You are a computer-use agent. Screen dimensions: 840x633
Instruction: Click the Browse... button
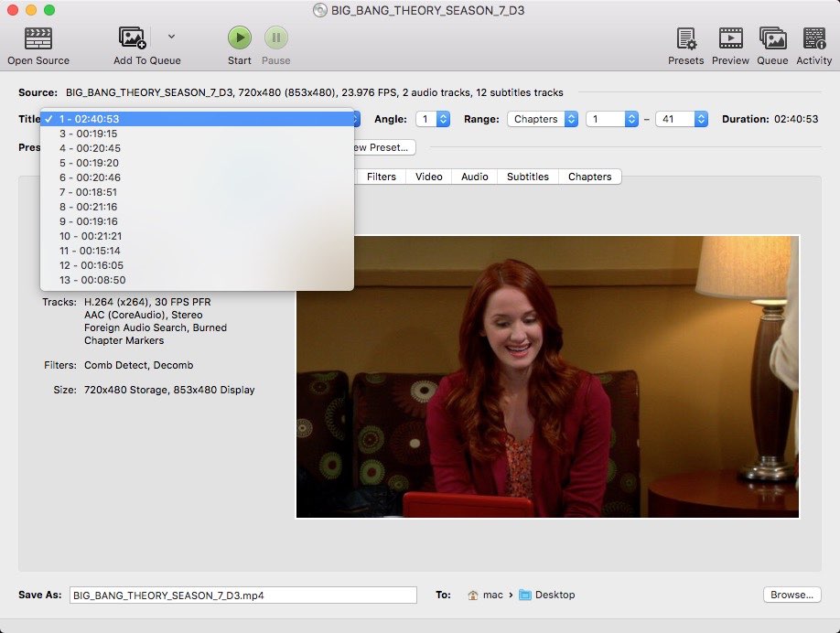[x=792, y=595]
